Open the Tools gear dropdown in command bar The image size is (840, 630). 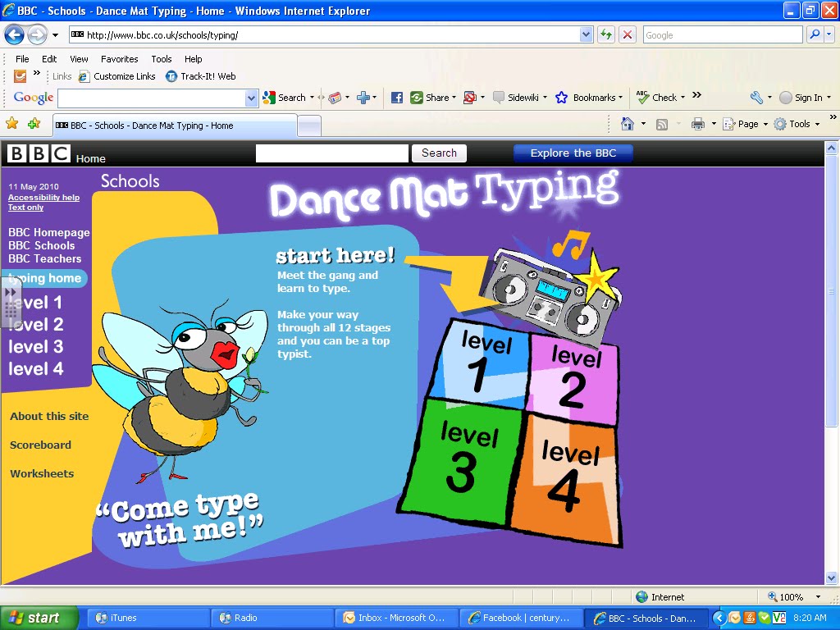click(x=797, y=125)
